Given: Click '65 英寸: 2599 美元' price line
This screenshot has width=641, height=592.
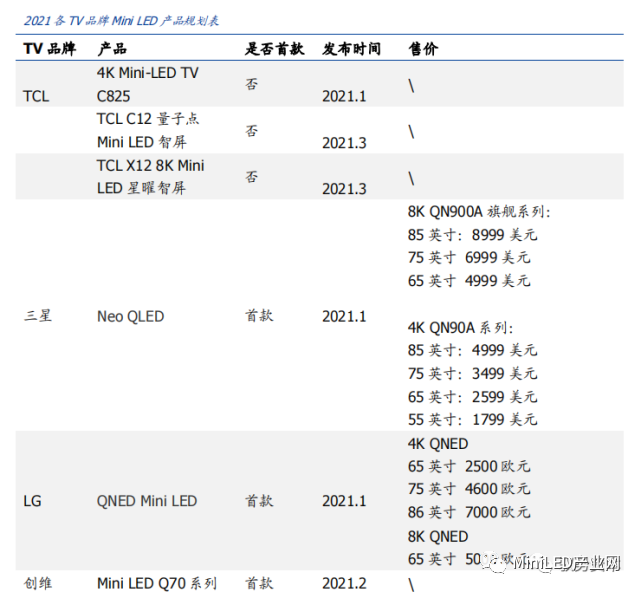Looking at the screenshot, I should tap(472, 397).
